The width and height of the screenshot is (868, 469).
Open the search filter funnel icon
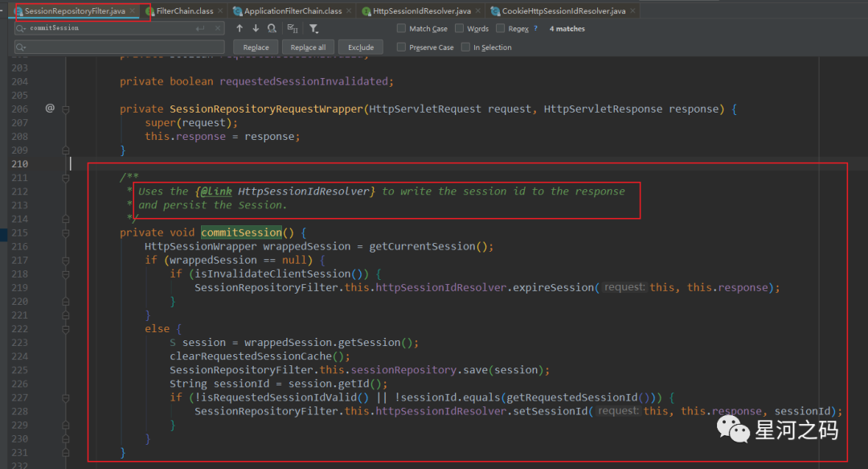pos(314,28)
